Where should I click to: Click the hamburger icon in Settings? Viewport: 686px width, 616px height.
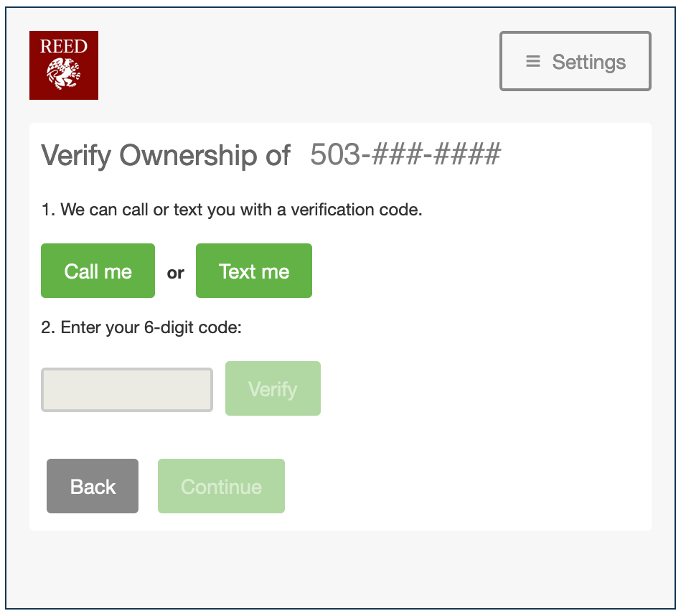tap(533, 62)
